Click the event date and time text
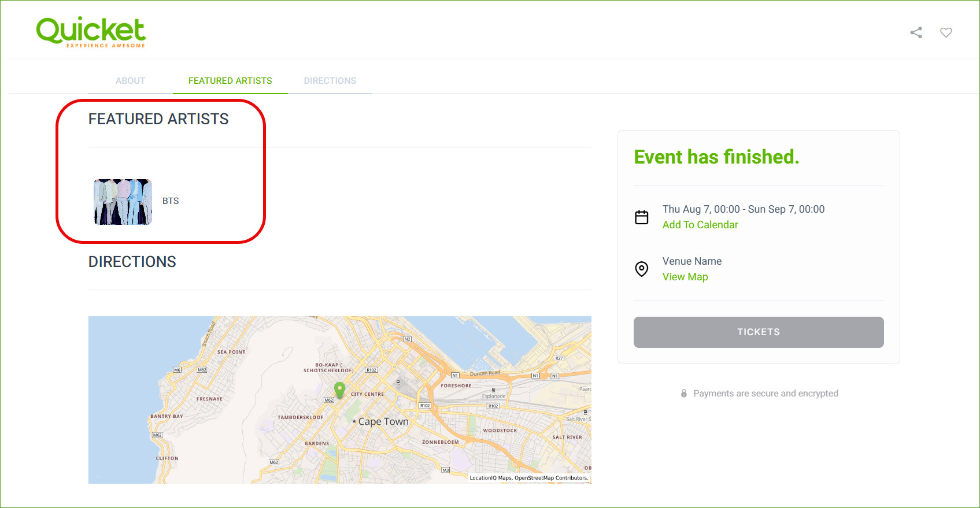 point(744,209)
